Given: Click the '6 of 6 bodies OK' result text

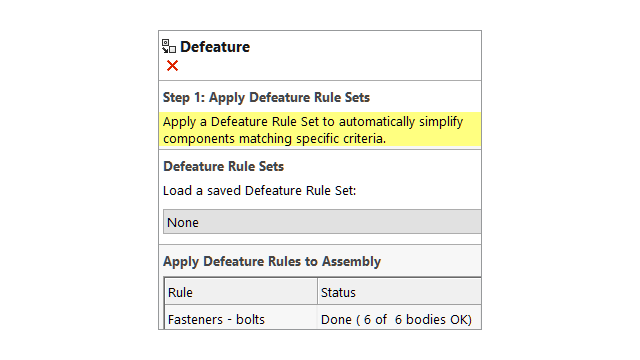Looking at the screenshot, I should coord(413,319).
